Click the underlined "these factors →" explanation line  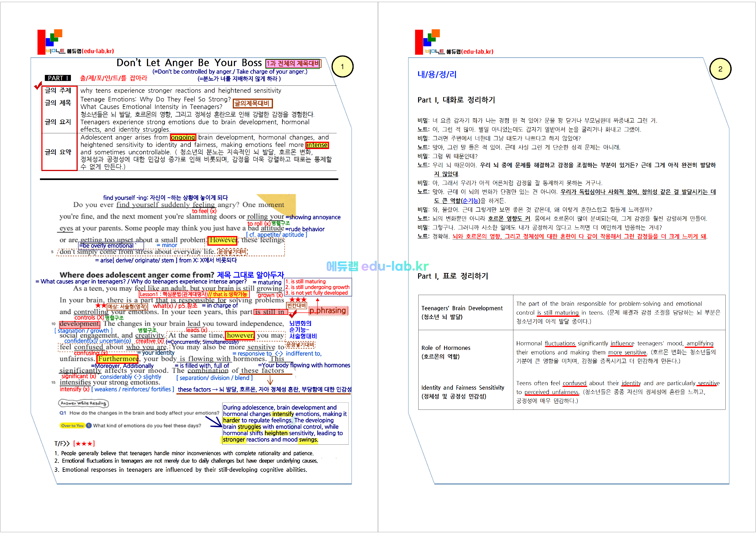point(264,390)
